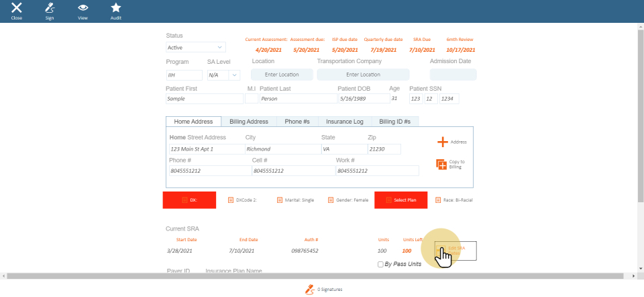This screenshot has width=644, height=297.
Task: Open the Sign tool
Action: (49, 9)
